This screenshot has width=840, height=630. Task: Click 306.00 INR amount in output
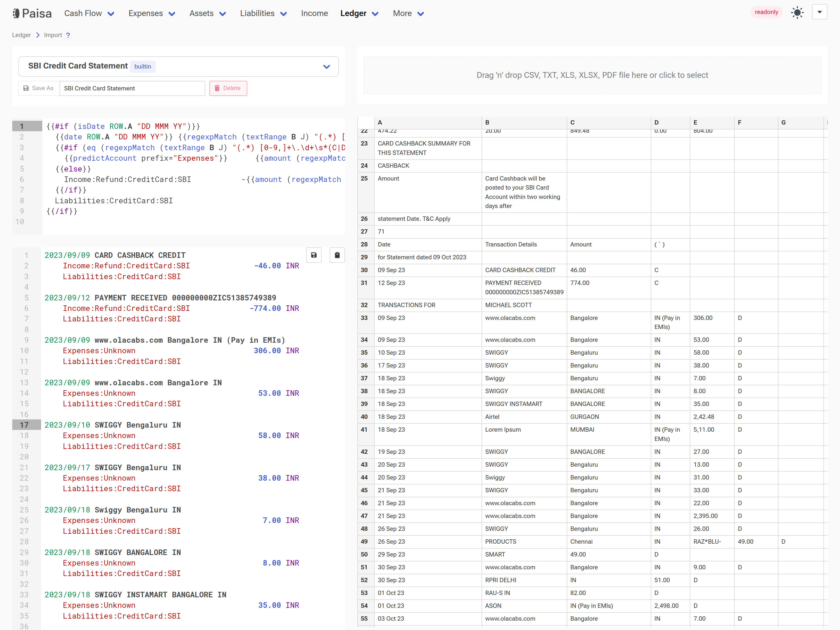(276, 351)
